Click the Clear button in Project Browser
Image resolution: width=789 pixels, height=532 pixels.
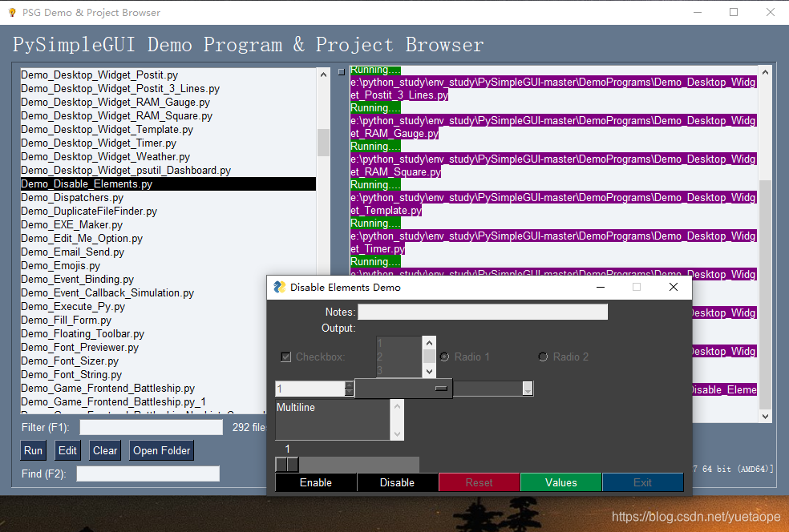click(105, 450)
